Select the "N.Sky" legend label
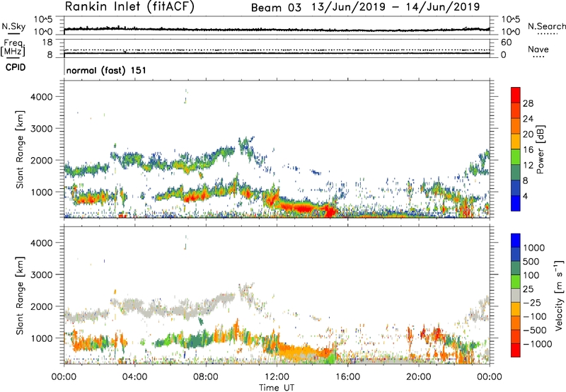566x392 pixels. (x=13, y=26)
